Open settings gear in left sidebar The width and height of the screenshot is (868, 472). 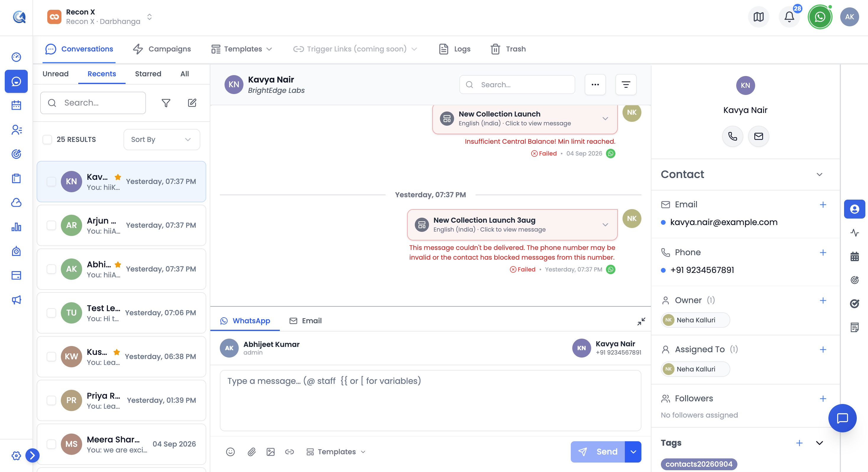pyautogui.click(x=16, y=456)
